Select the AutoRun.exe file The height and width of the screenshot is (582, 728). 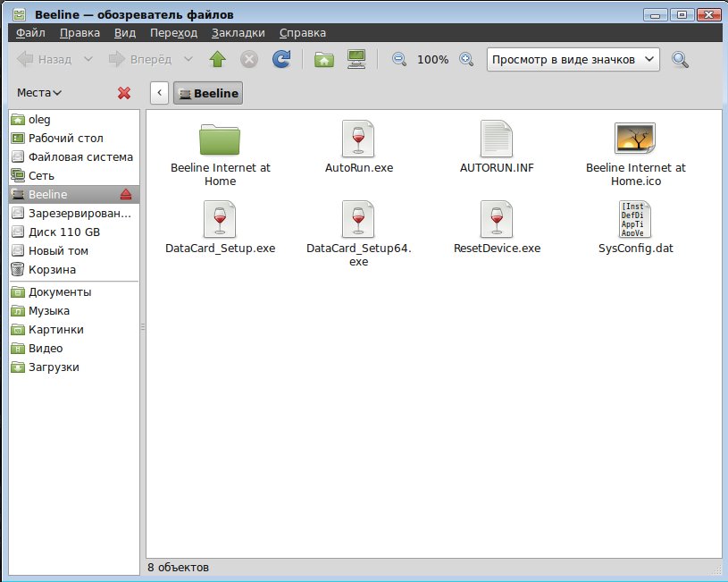[359, 147]
